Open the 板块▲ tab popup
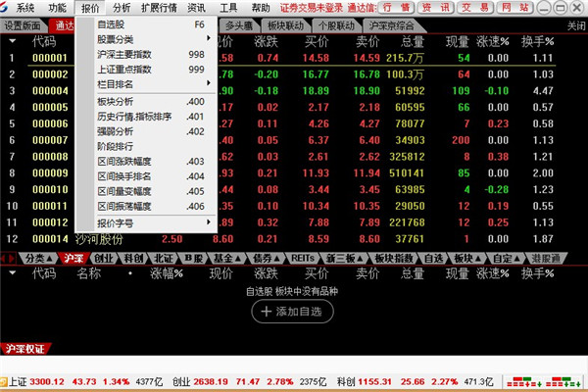Screen dimensions: 588x392 point(467,259)
